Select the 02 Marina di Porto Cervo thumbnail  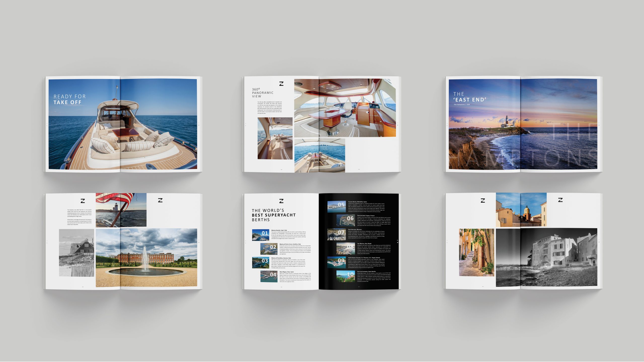coord(269,249)
